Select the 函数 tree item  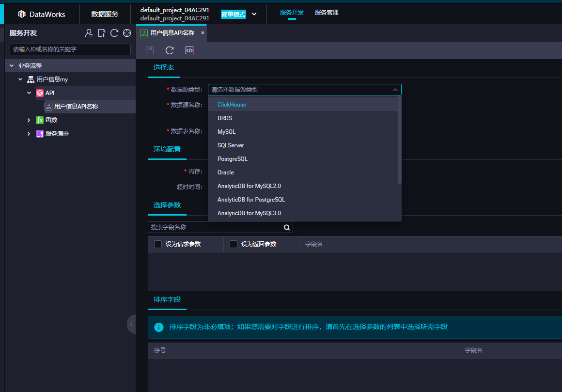tap(51, 120)
